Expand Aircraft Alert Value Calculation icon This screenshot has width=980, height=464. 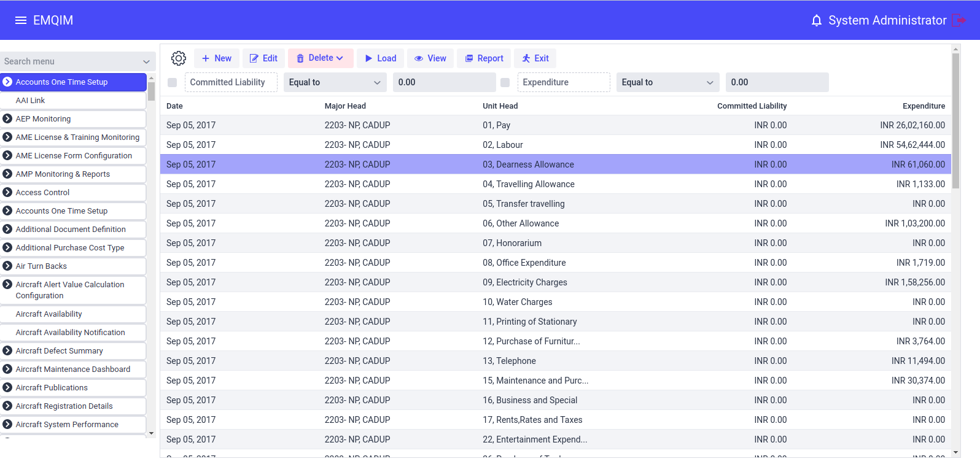[x=7, y=284]
